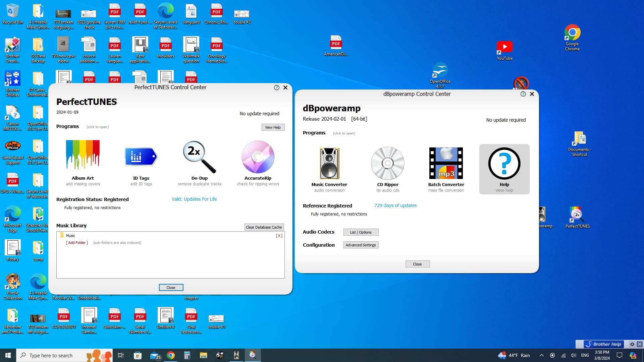Image resolution: width=644 pixels, height=362 pixels.
Task: Click the Windows Start button
Action: click(8, 355)
